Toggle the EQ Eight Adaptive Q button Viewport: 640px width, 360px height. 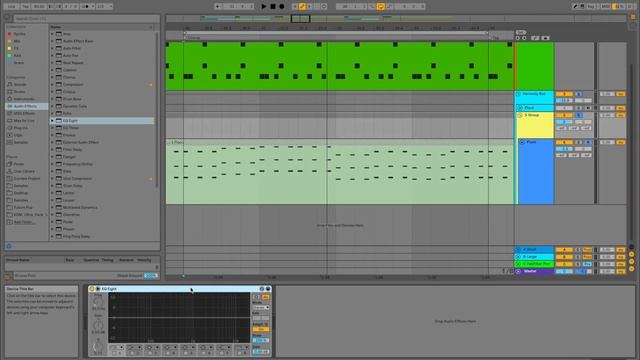[260, 329]
